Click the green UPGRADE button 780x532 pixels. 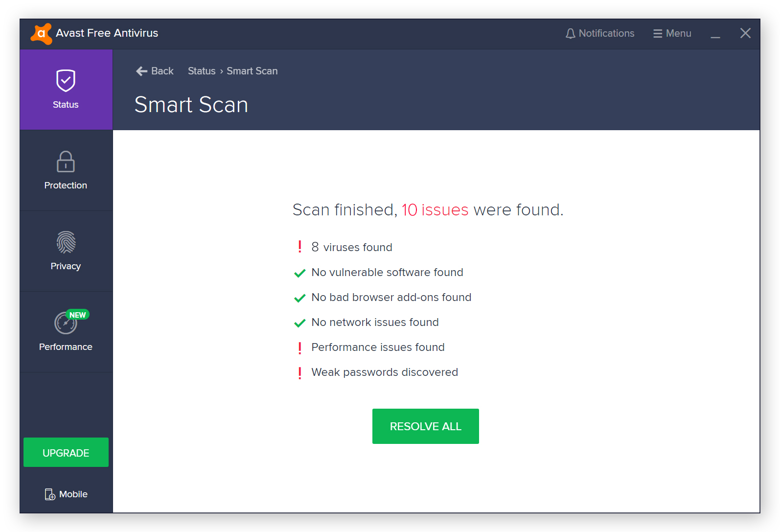(66, 453)
